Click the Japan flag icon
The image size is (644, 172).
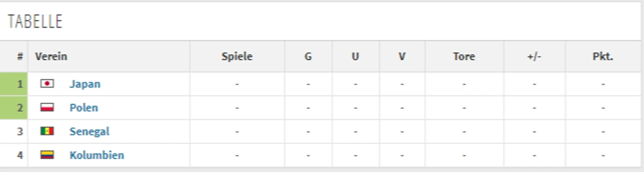47,84
